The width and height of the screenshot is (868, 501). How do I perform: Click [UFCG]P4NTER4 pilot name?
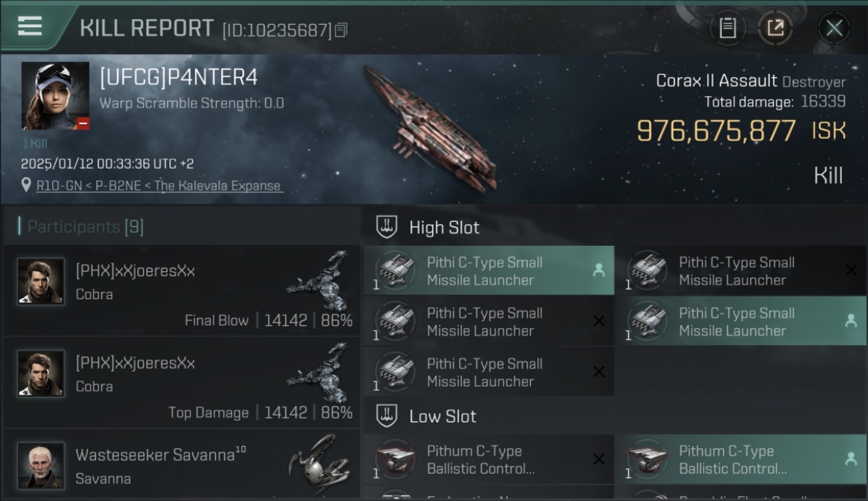coord(178,77)
